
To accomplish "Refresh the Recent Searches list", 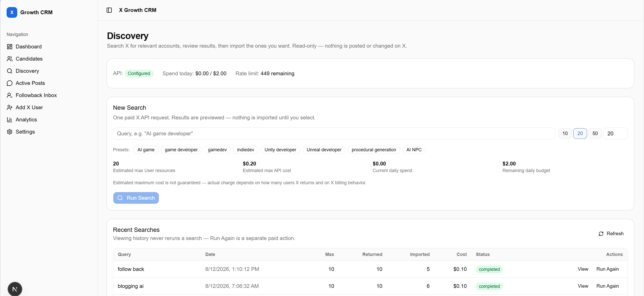I will coord(611,234).
